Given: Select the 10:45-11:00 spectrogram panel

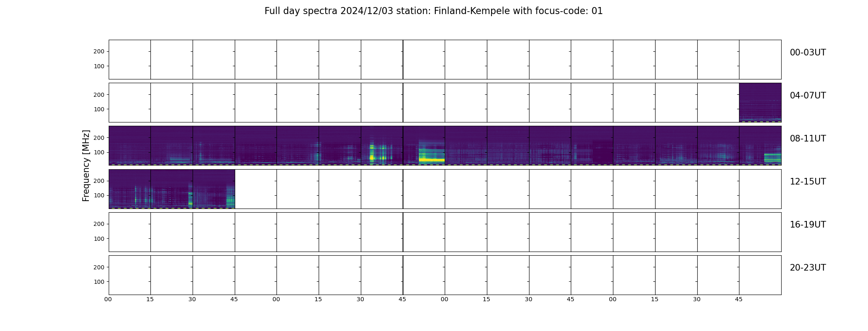Looking at the screenshot, I should coord(592,146).
